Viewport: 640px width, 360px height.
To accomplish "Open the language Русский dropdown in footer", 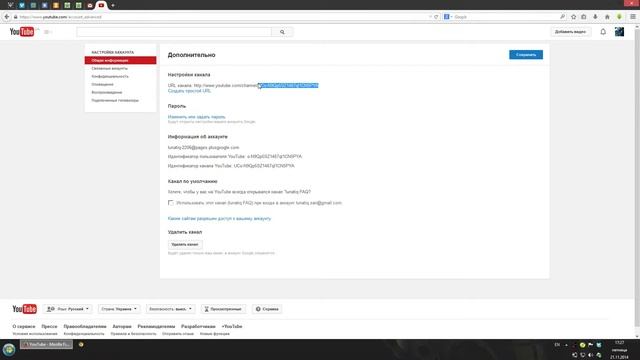I will click(68, 309).
